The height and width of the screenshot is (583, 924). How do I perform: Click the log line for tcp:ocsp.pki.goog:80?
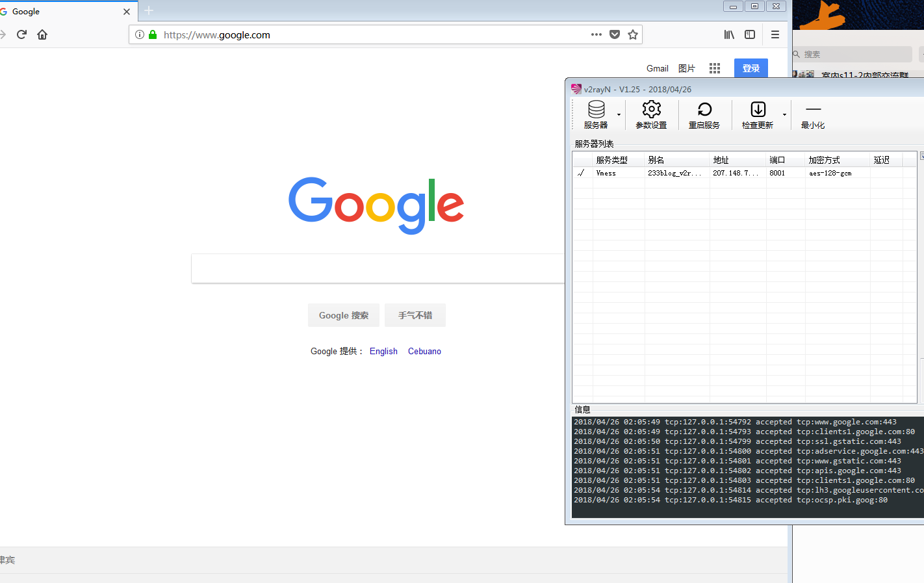tap(730, 500)
